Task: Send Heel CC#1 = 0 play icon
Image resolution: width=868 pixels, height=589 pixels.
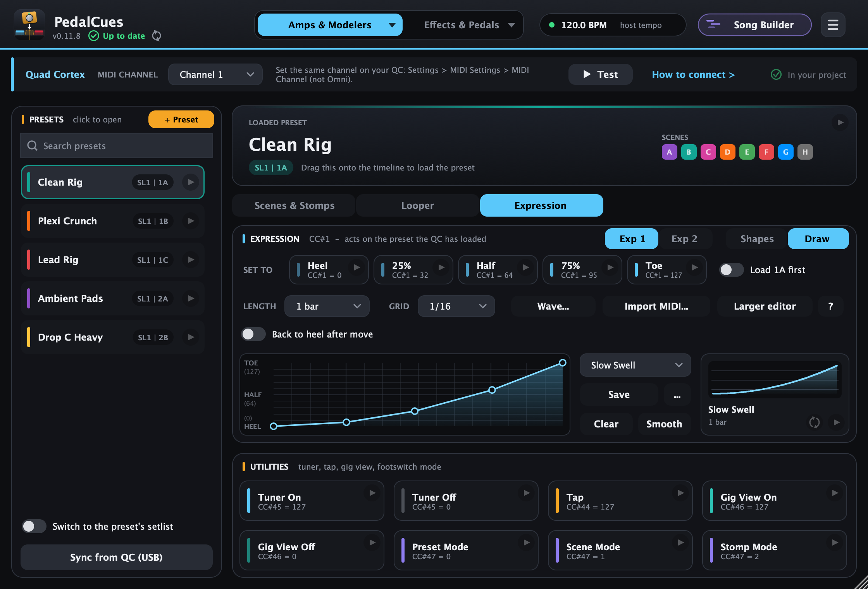Action: coord(357,267)
